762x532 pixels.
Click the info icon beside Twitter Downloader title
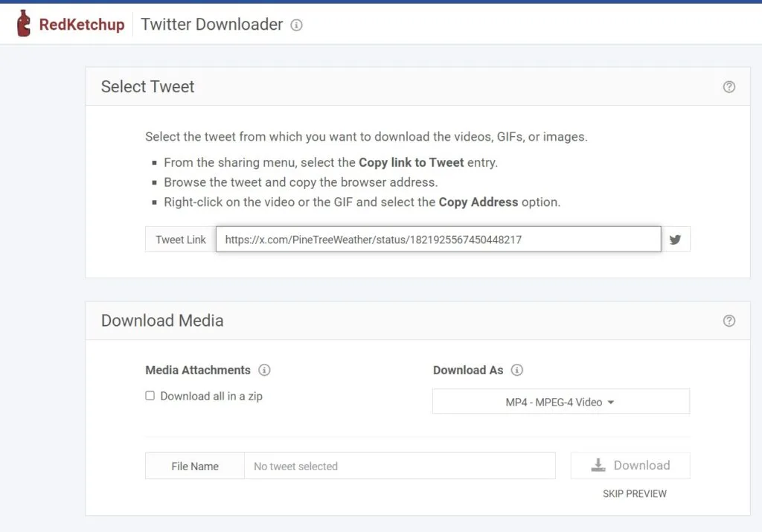point(297,25)
